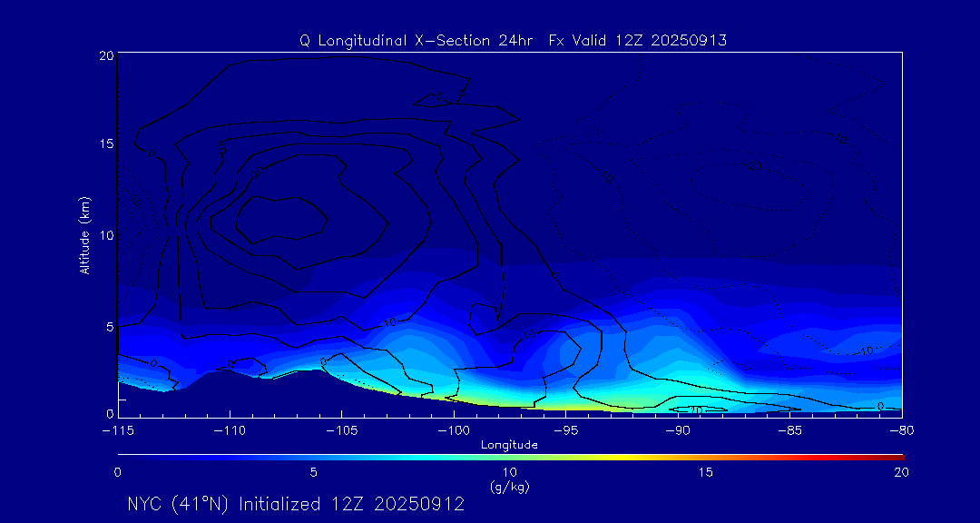Click the "NYC (41°N) Initialized 12Z 20250912" footer text
Screen dimensions: 980x523
296,504
